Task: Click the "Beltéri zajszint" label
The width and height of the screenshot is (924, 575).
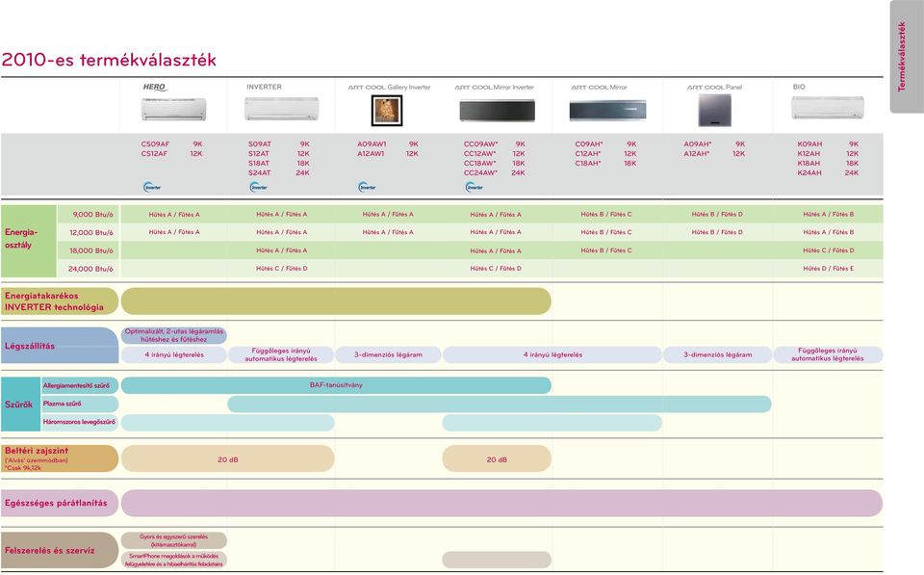Action: [37, 451]
